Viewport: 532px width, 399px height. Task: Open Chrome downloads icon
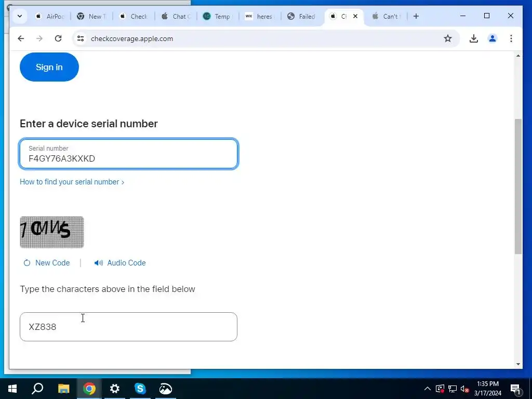474,38
